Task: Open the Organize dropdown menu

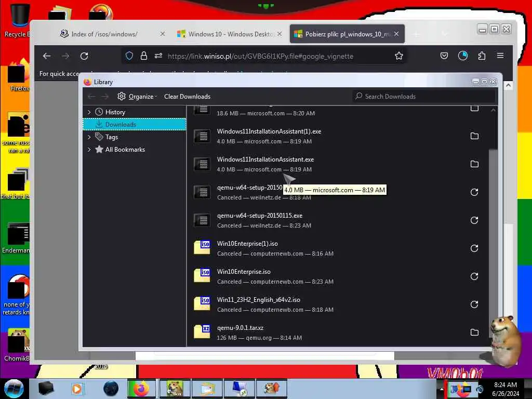Action: (x=143, y=97)
